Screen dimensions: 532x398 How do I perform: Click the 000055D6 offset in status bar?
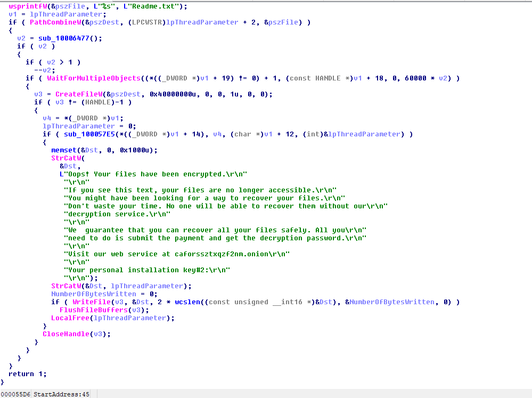pyautogui.click(x=15, y=394)
